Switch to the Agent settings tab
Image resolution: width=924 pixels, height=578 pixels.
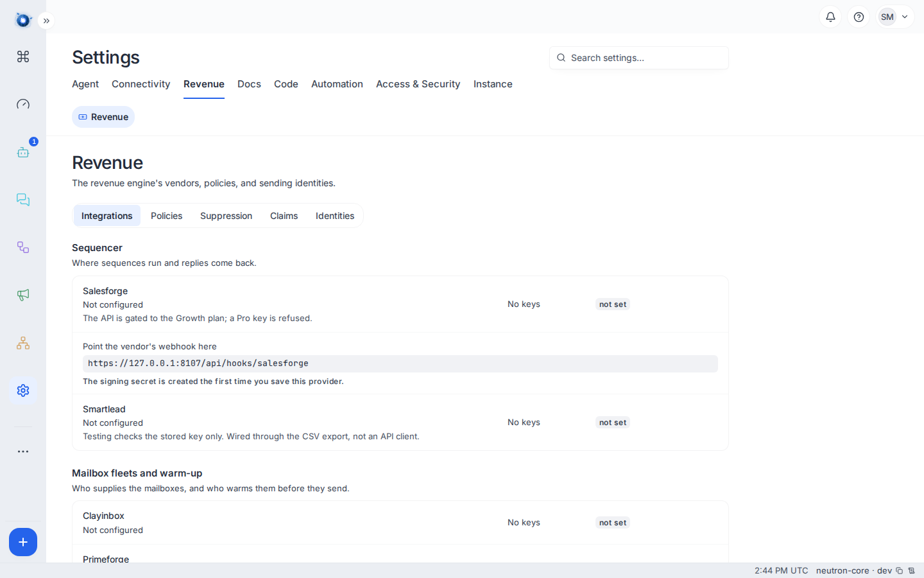[85, 84]
